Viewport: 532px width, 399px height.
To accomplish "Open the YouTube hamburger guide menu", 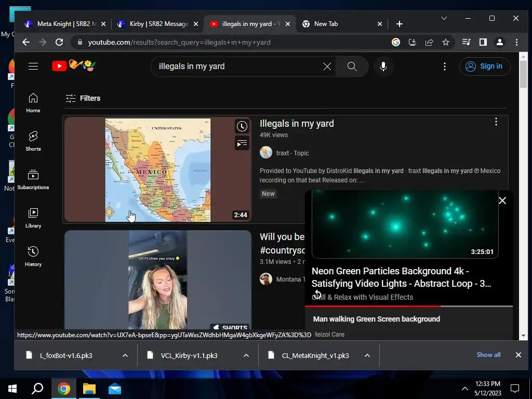I will [x=33, y=66].
